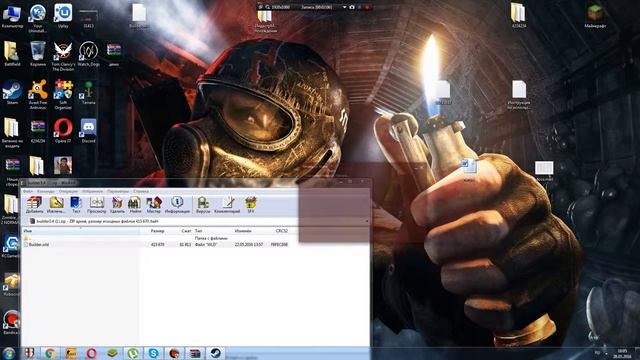640x360 pixels.
Task: Open Steam from the taskbar
Action: 216,353
